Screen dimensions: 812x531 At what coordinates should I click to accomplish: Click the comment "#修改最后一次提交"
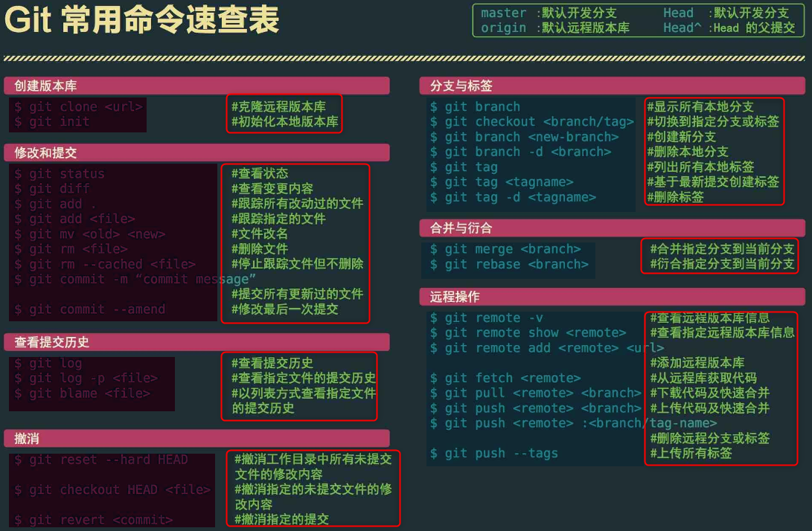tap(285, 309)
